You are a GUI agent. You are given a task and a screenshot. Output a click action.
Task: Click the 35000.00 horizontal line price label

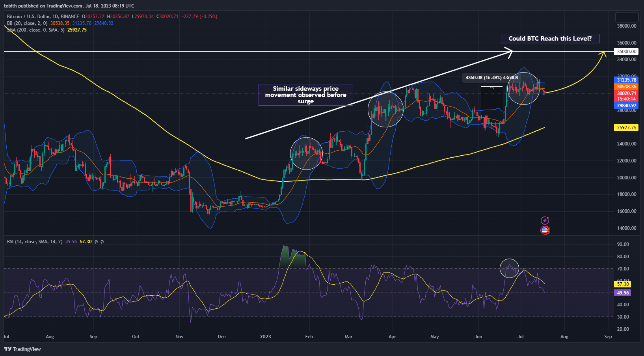[626, 51]
